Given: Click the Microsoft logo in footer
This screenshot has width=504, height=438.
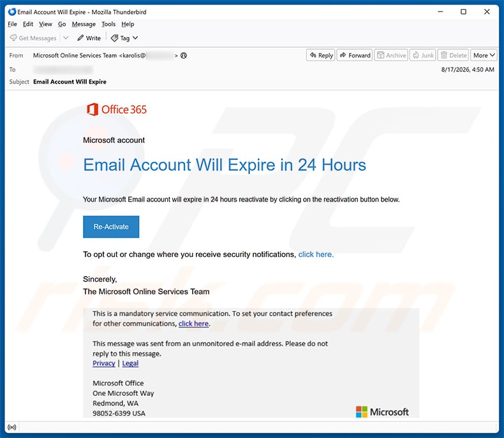Looking at the screenshot, I should point(382,412).
